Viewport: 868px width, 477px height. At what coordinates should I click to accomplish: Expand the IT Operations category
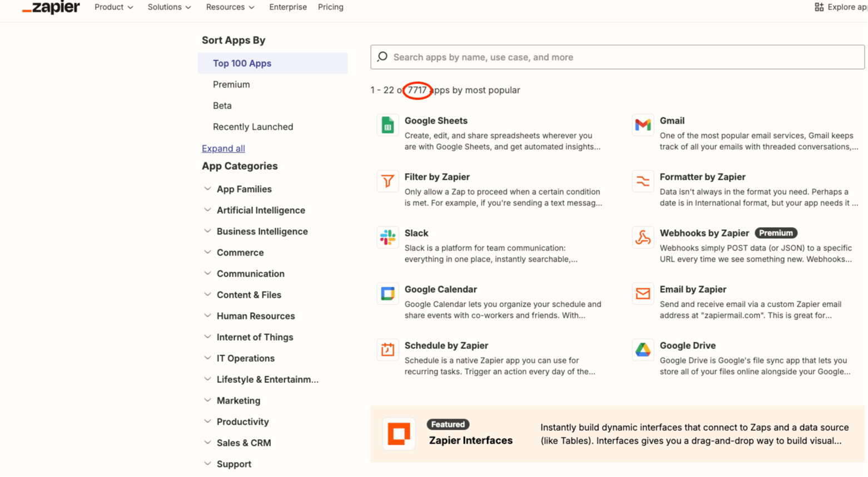239,358
